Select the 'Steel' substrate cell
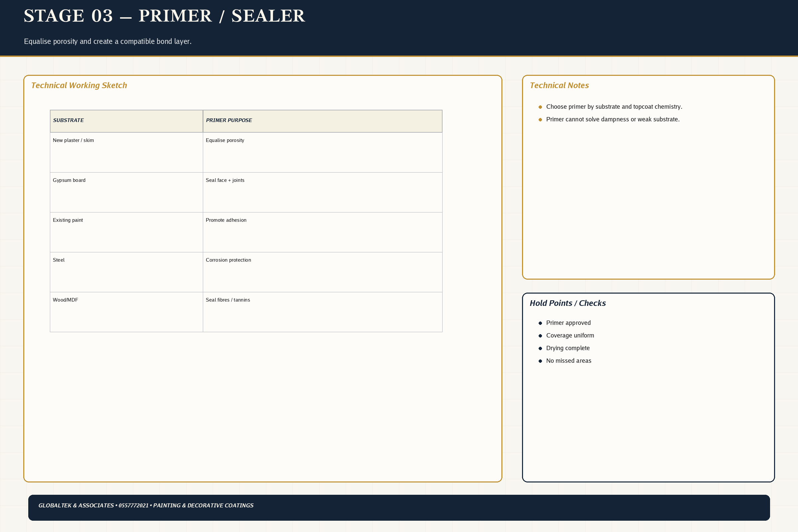Screen dimensions: 798x532 127,272
